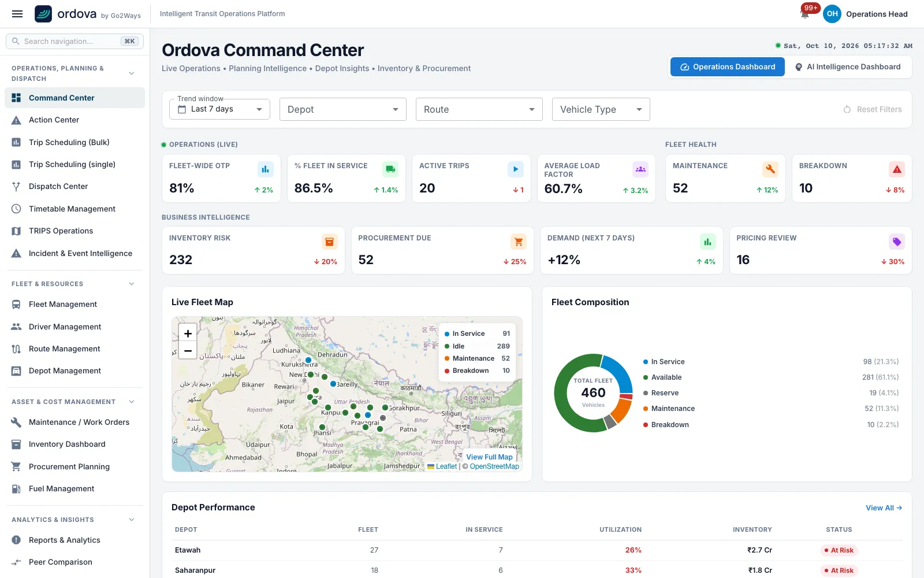
Task: Open the OpenStreetMap attribution link
Action: (494, 466)
